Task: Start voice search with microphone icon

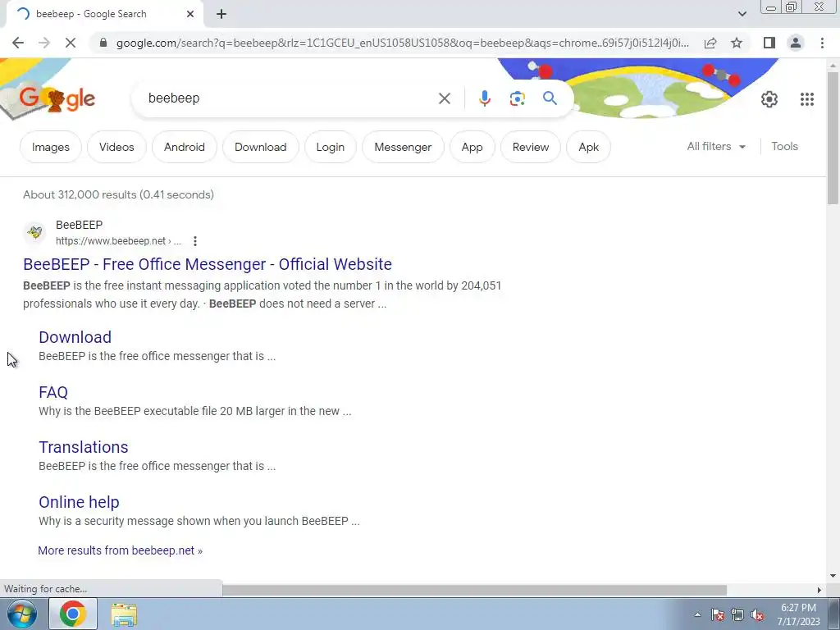Action: (484, 98)
